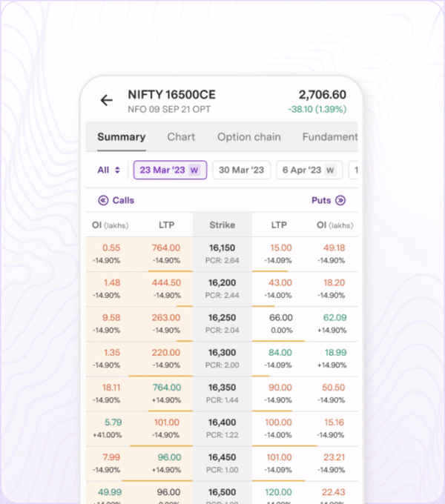Select the 16,300 strike cell
445x504 pixels.
pos(222,358)
